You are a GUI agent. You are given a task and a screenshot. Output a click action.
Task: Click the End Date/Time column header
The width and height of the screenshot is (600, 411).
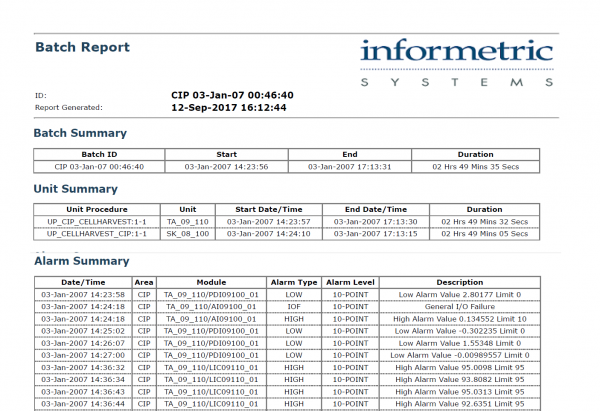point(376,210)
